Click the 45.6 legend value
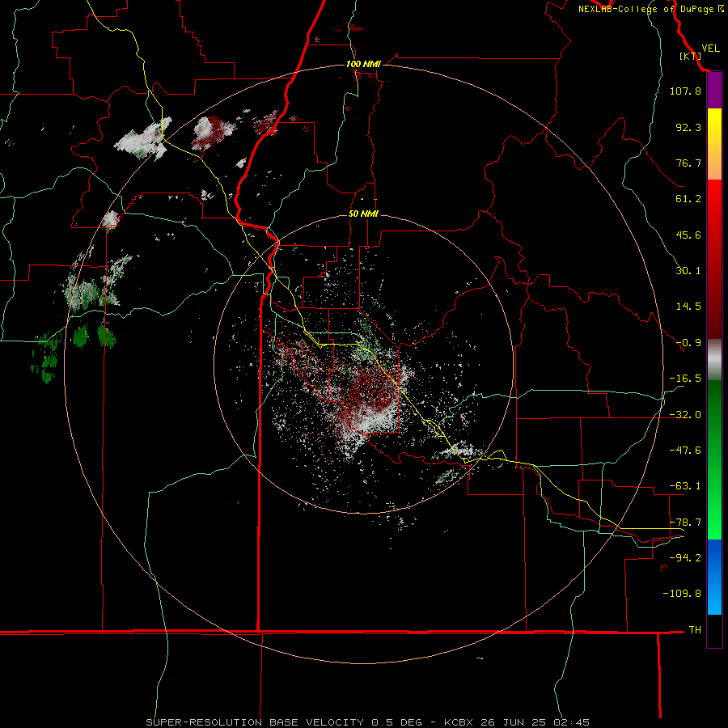 pyautogui.click(x=688, y=235)
